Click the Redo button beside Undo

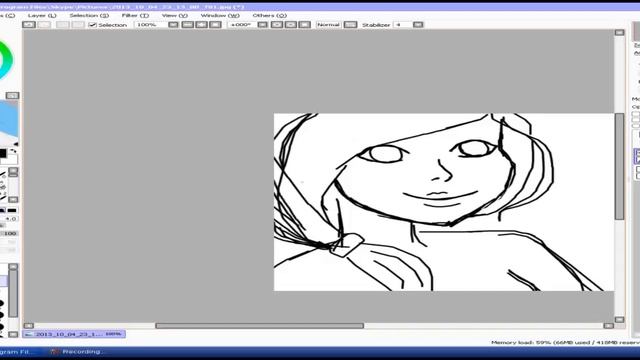point(44,25)
